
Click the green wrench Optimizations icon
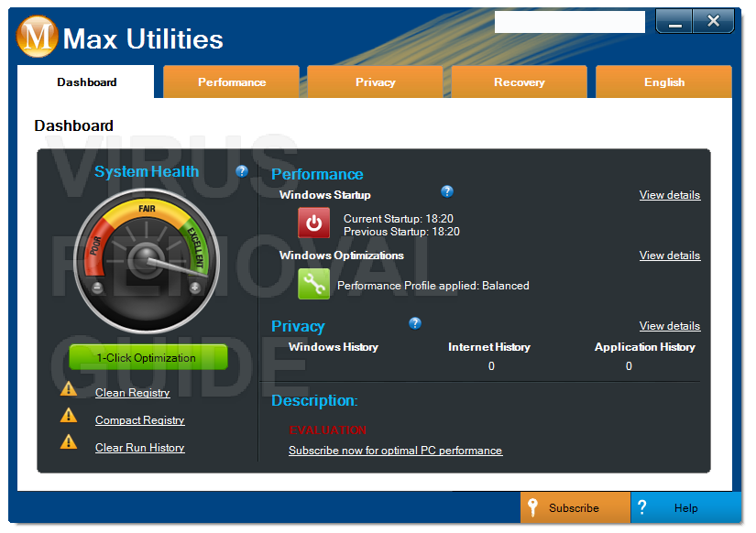tap(314, 284)
